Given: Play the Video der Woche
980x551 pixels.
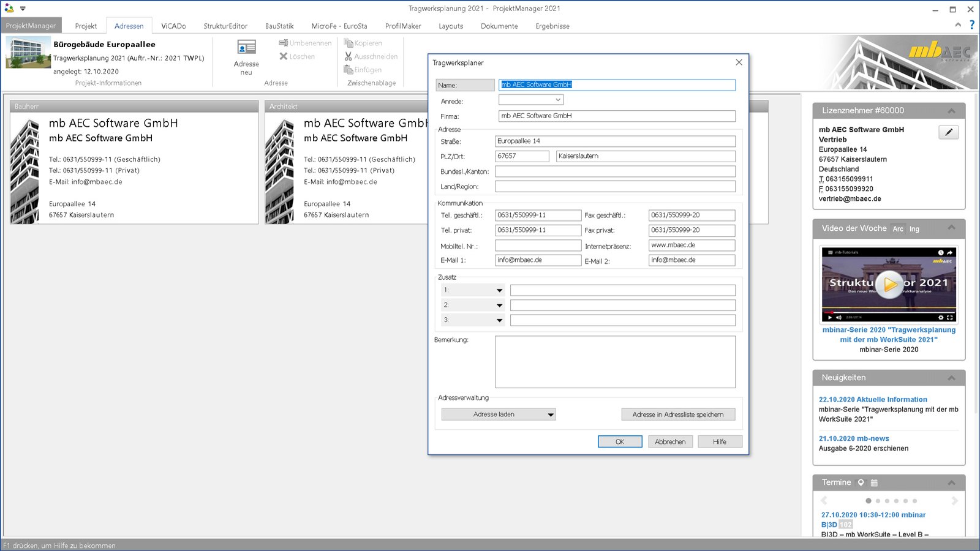Looking at the screenshot, I should click(x=889, y=284).
